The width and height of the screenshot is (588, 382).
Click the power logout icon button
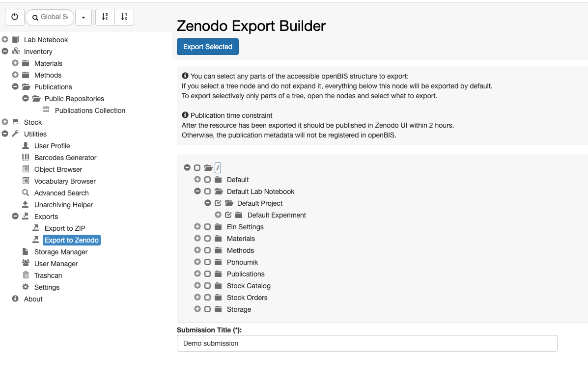click(x=15, y=17)
